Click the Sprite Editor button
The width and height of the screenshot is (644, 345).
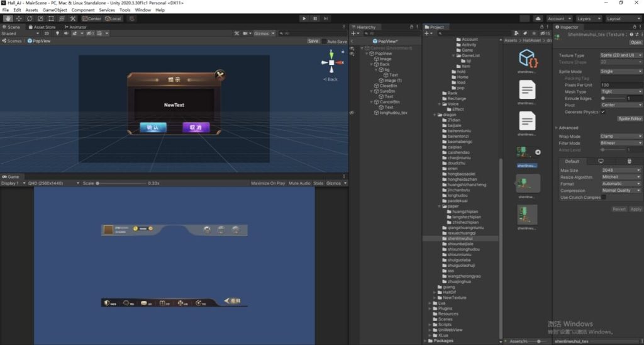coord(630,118)
